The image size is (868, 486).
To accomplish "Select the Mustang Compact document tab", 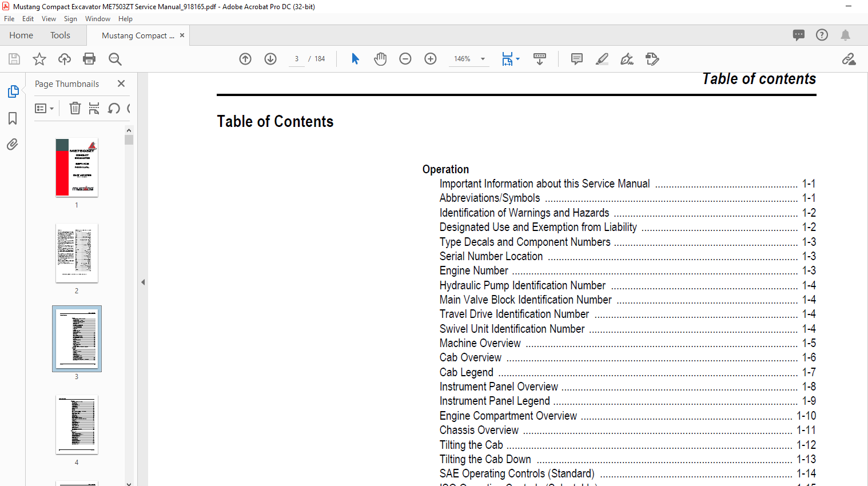I will point(138,35).
